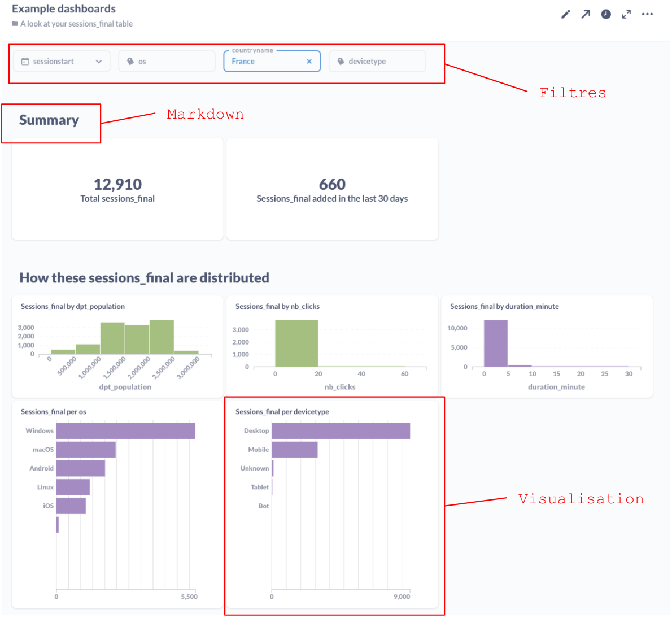The image size is (672, 618).
Task: Clear the France countryname filter with X
Action: (309, 62)
